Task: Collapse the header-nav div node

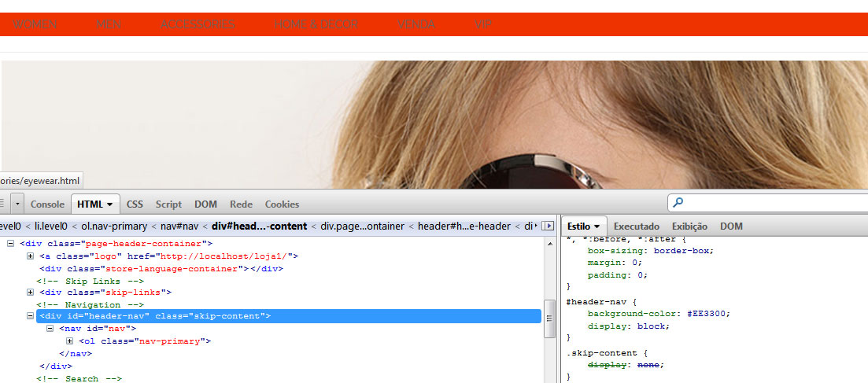Action: [x=31, y=316]
